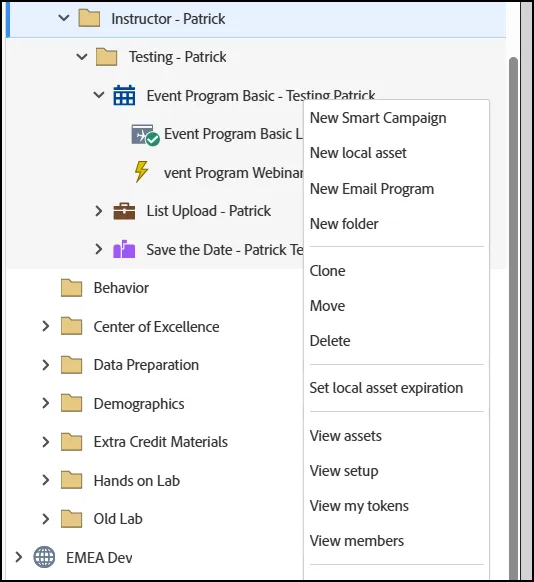Collapse Event Program Basic - Testing Patrick

[x=99, y=95]
